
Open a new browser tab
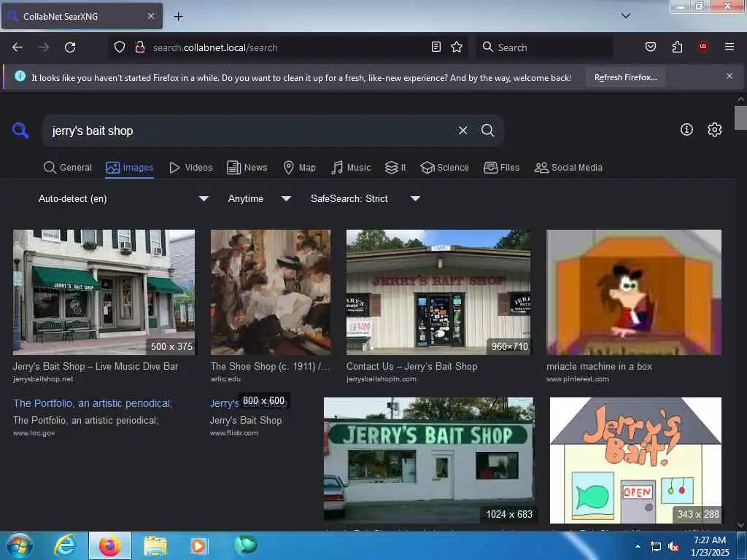pos(178,17)
